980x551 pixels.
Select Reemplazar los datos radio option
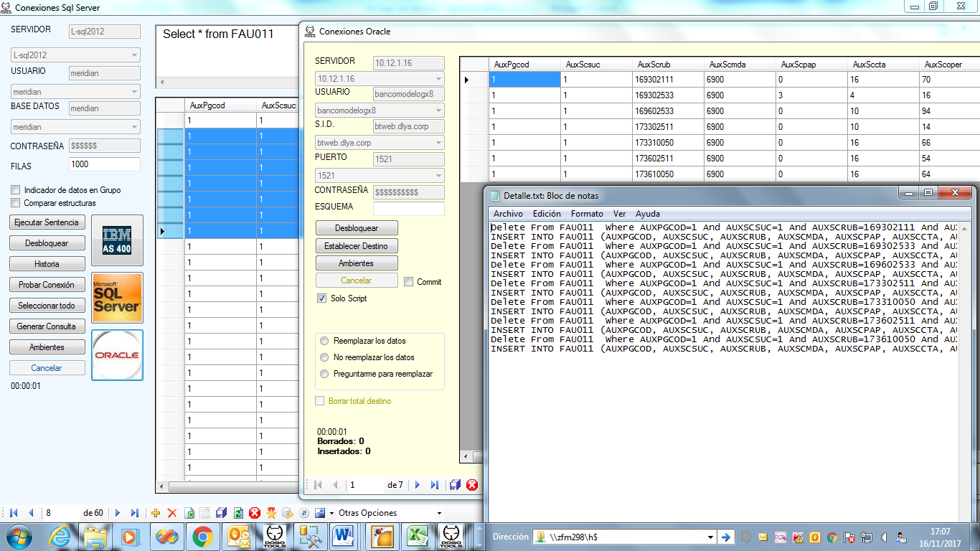325,341
